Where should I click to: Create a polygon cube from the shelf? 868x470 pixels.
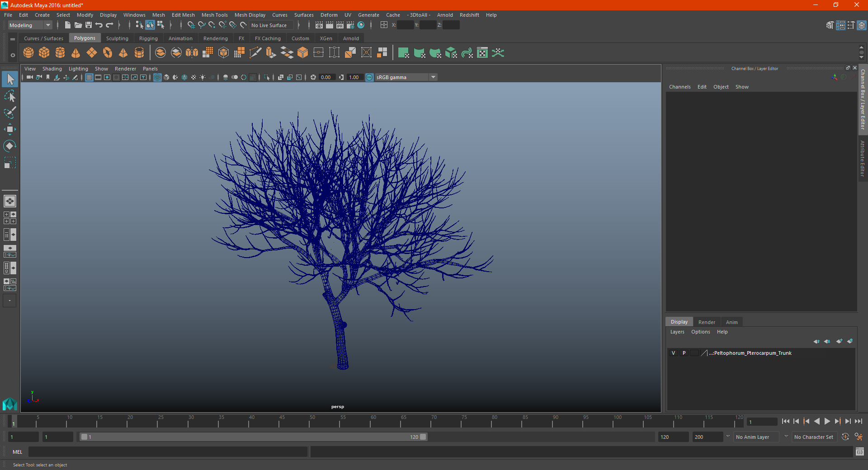(x=44, y=53)
